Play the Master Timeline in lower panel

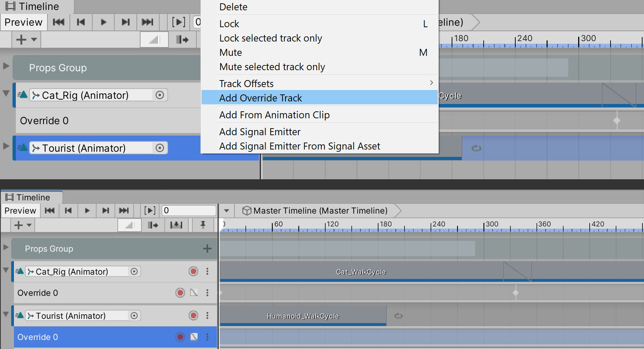pos(87,211)
